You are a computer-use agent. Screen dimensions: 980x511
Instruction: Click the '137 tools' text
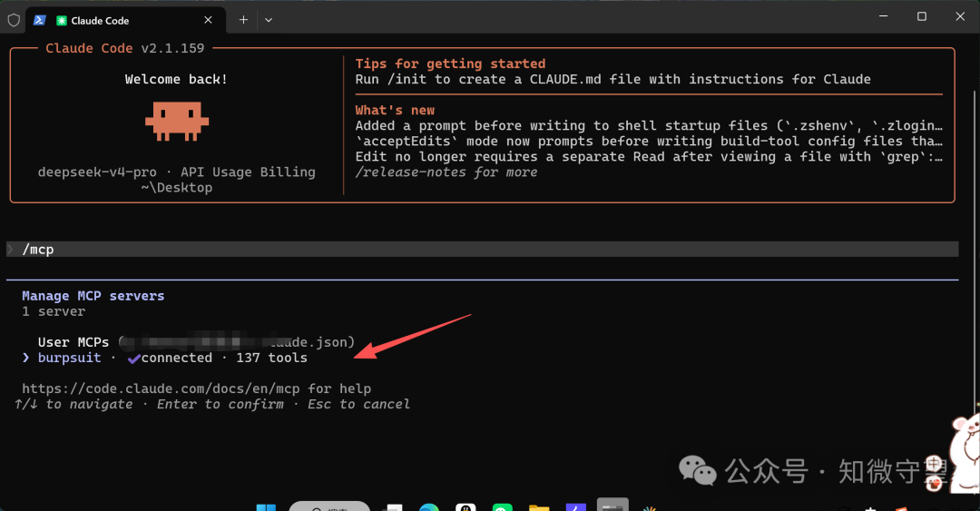[x=272, y=358]
